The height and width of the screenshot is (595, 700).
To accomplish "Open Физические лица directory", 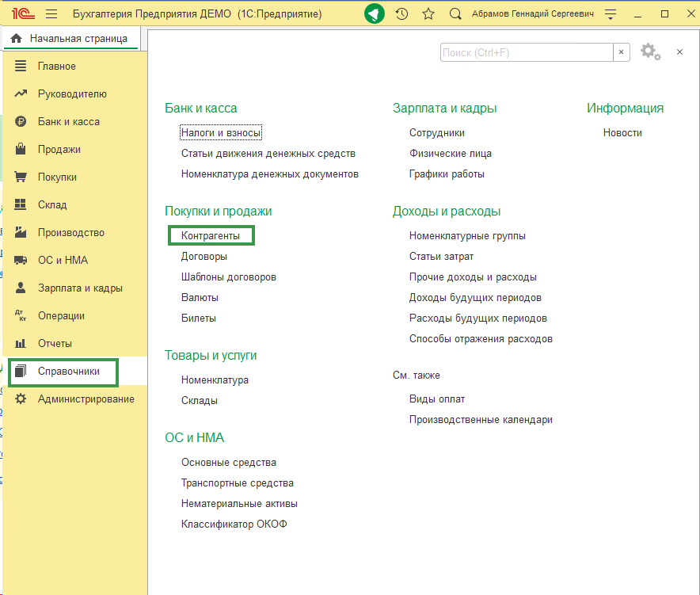I will pyautogui.click(x=451, y=153).
